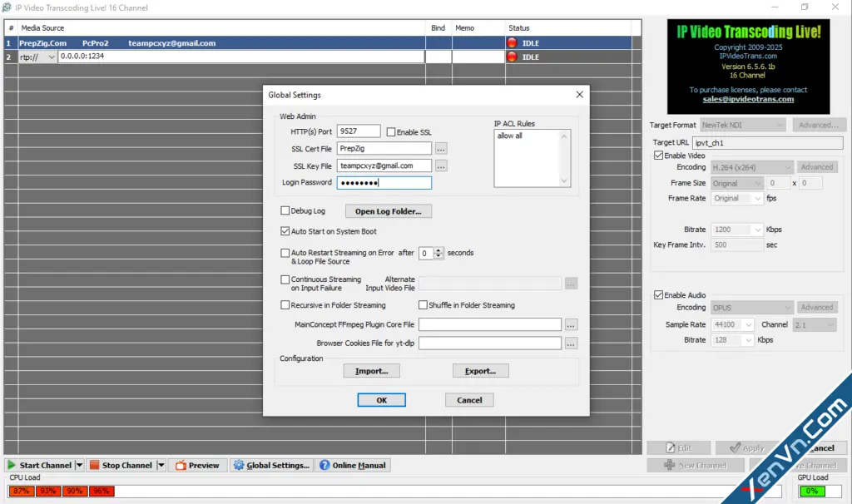Click the 87% CPU load bar
The width and height of the screenshot is (852, 504).
(x=22, y=491)
